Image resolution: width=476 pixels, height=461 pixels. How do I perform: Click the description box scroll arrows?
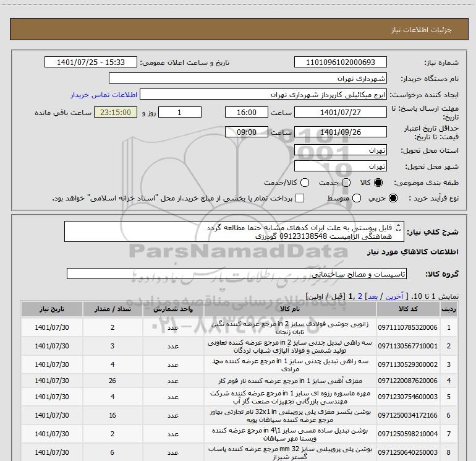pos(399,228)
